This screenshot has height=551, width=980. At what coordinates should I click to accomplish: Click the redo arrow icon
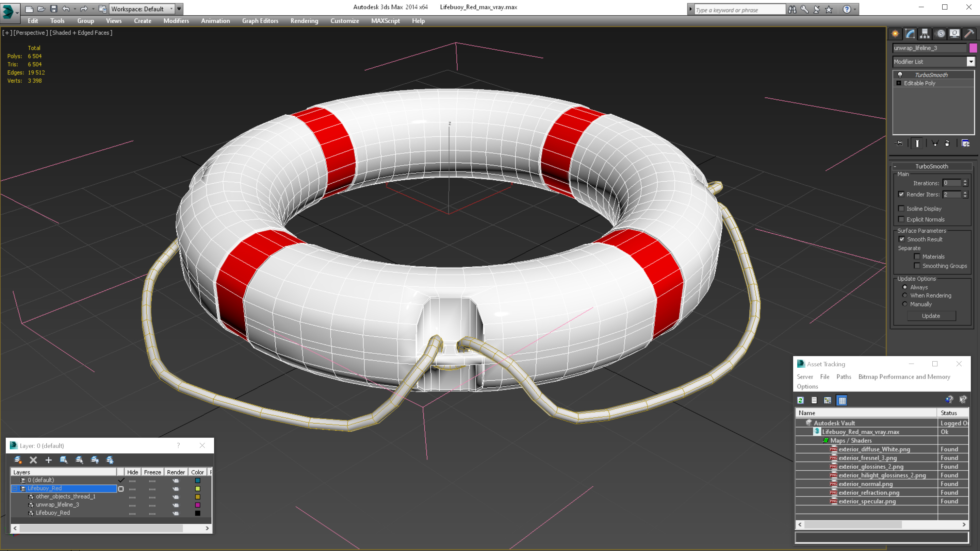click(x=84, y=9)
